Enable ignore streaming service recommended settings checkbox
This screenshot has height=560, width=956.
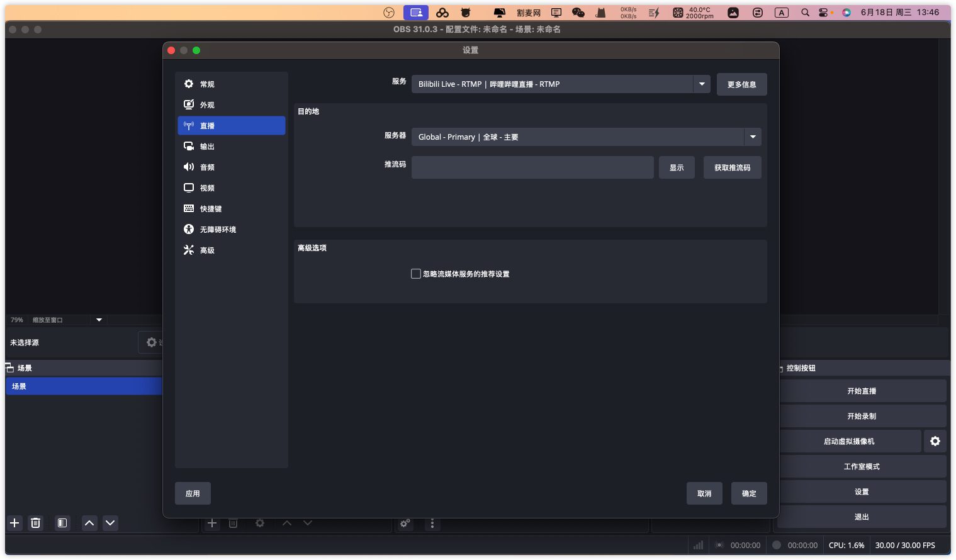pyautogui.click(x=416, y=274)
